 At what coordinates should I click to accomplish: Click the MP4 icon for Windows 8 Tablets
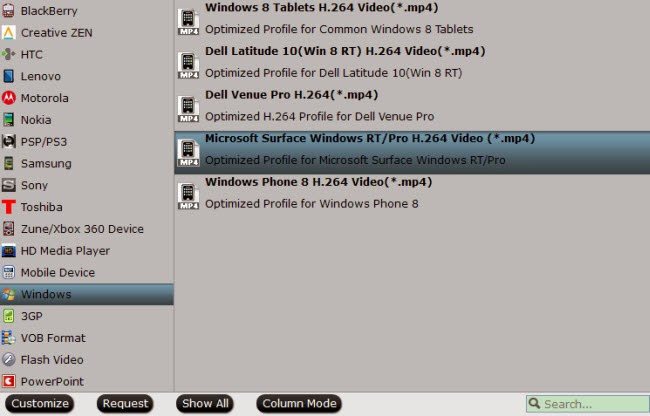click(188, 22)
